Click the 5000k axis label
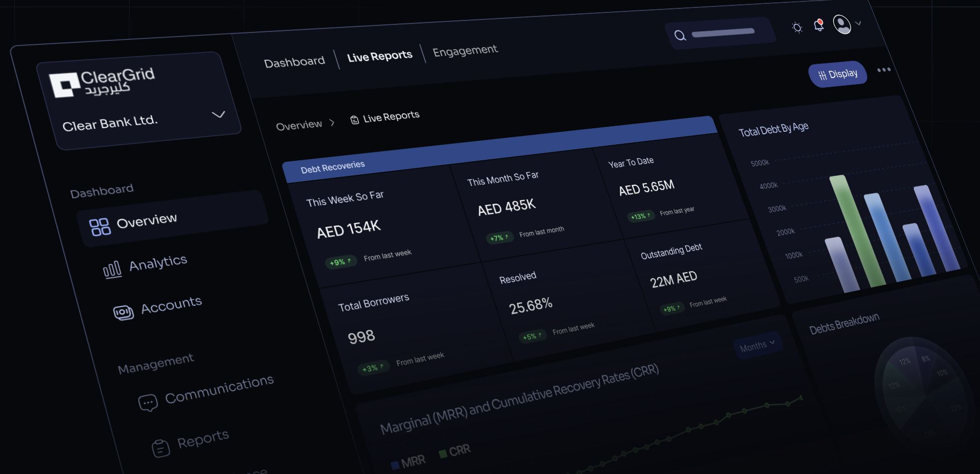980x474 pixels. 760,163
